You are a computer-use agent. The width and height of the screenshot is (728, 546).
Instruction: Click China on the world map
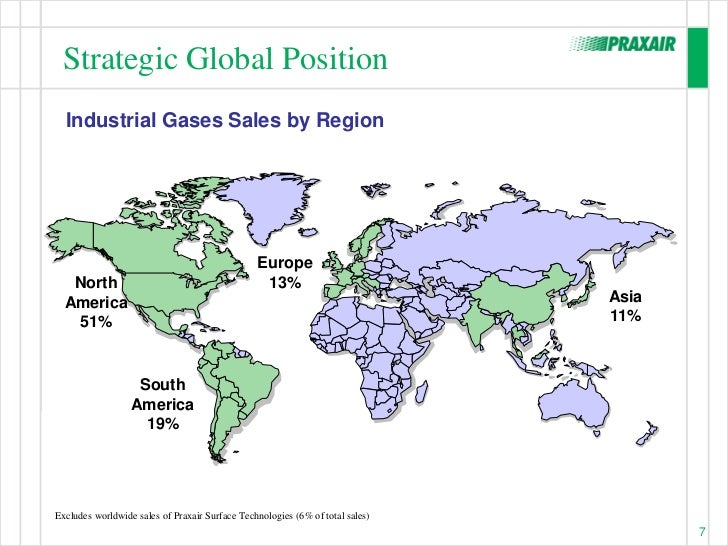(518, 297)
